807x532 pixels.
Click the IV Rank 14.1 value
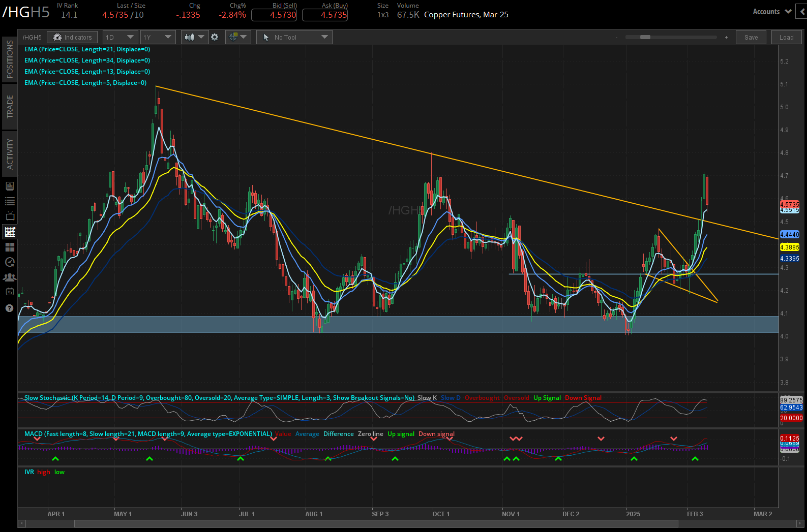(x=69, y=15)
